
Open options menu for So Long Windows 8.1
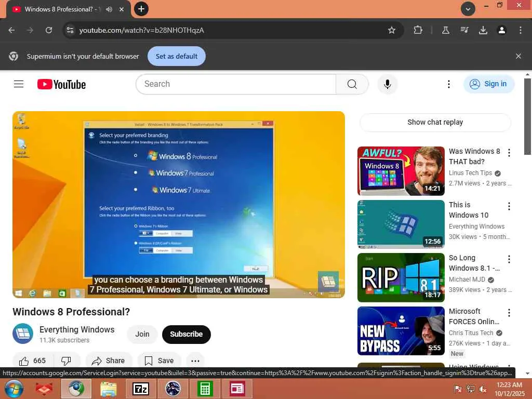click(x=509, y=259)
